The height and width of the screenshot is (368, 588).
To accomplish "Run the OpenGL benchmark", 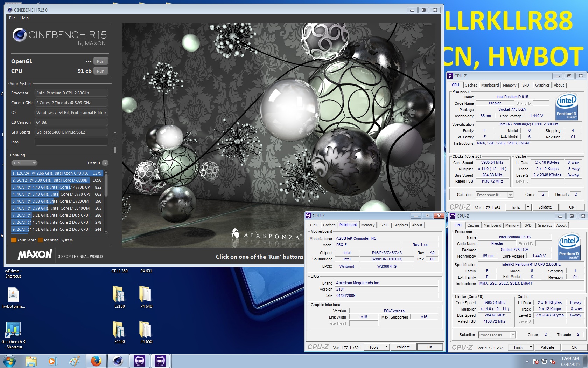I will [100, 61].
